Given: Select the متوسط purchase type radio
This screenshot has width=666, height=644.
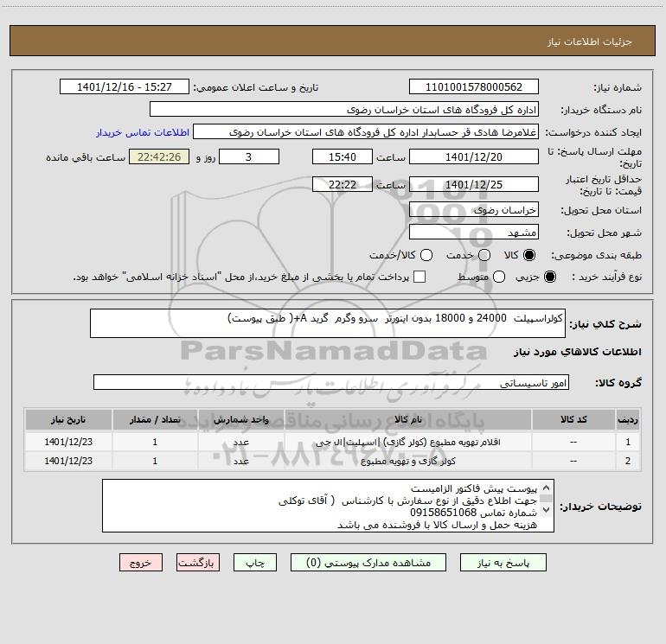Looking at the screenshot, I should pyautogui.click(x=499, y=277).
